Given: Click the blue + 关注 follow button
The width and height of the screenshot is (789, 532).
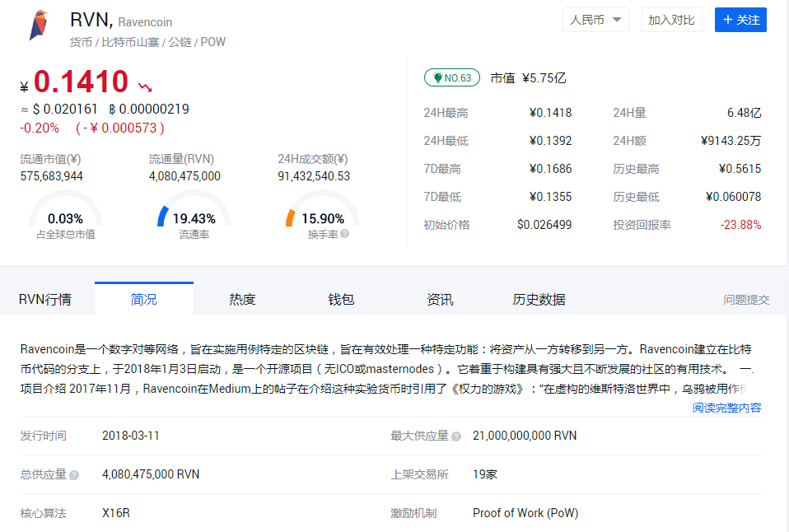Looking at the screenshot, I should pos(740,20).
